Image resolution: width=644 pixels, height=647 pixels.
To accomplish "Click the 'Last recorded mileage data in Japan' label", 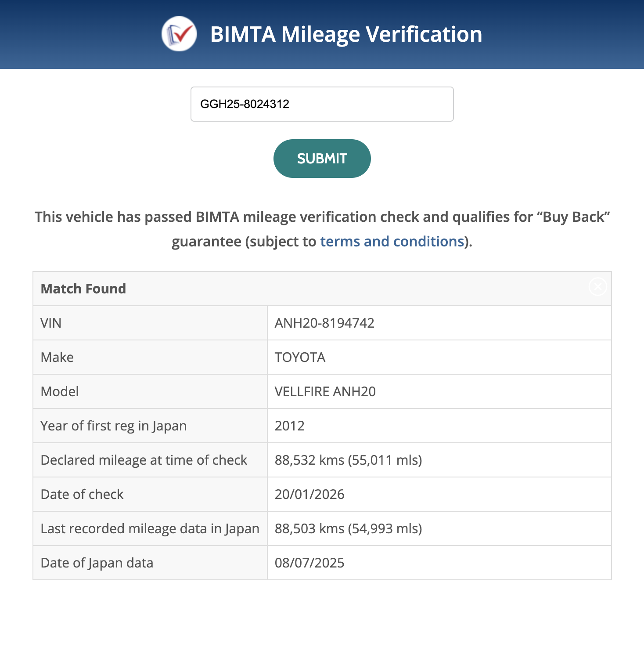I will tap(150, 529).
